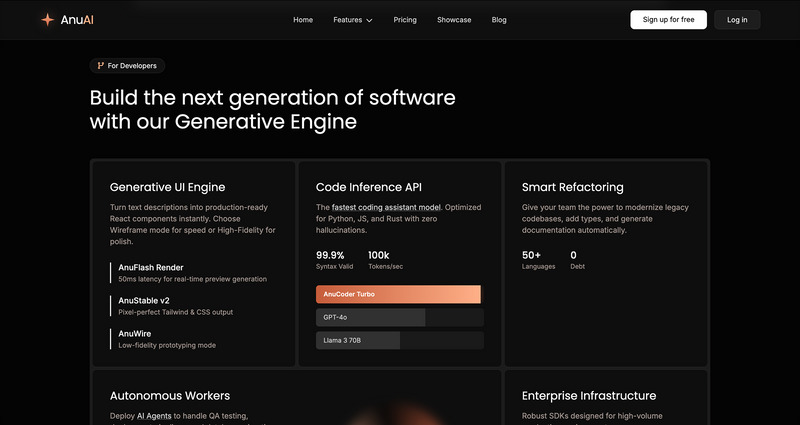This screenshot has width=800, height=425.
Task: Click the AnuAI brand name
Action: pyautogui.click(x=77, y=20)
